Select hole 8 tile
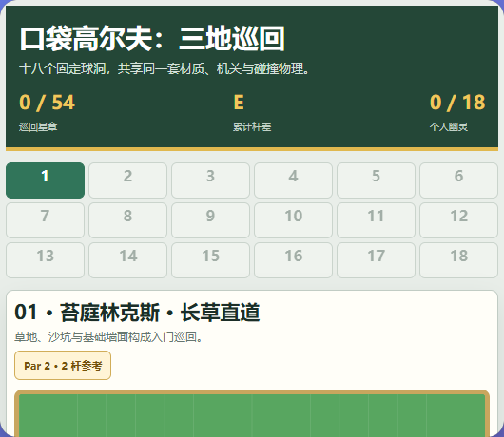Viewport: 504px width, 437px height. (128, 220)
